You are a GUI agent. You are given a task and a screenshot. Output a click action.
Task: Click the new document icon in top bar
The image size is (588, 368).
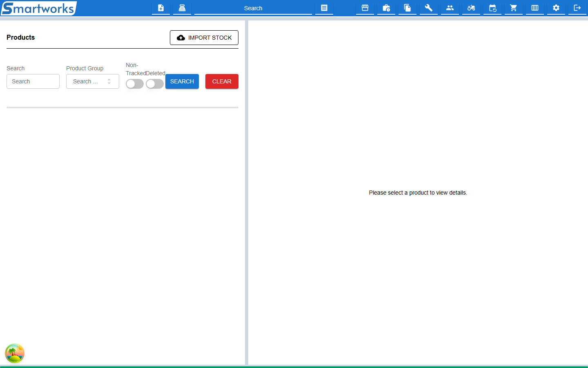click(161, 8)
